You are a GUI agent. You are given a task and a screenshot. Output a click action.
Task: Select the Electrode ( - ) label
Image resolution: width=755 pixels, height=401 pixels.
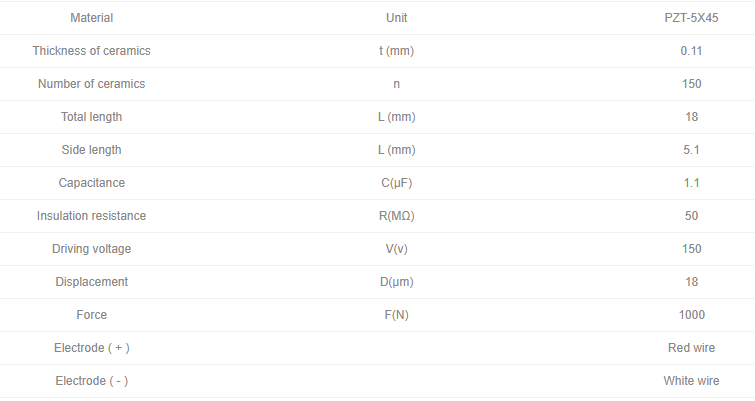[x=91, y=381]
